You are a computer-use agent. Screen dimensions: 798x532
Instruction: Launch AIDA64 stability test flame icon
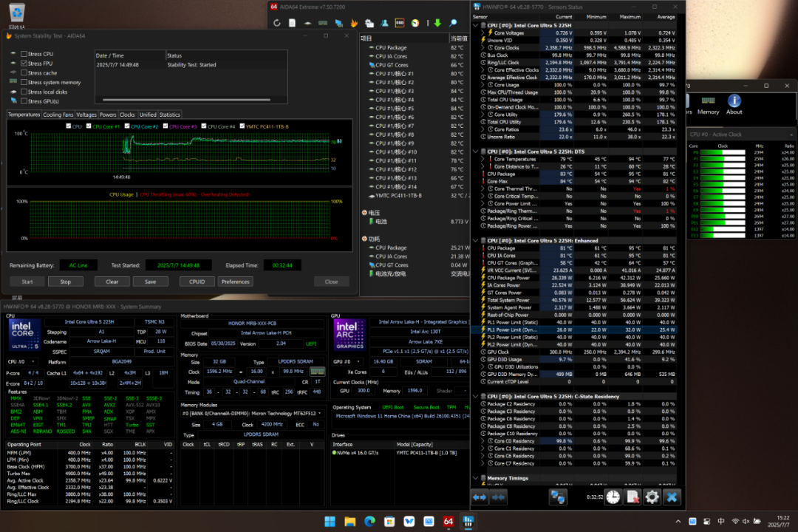point(354,23)
